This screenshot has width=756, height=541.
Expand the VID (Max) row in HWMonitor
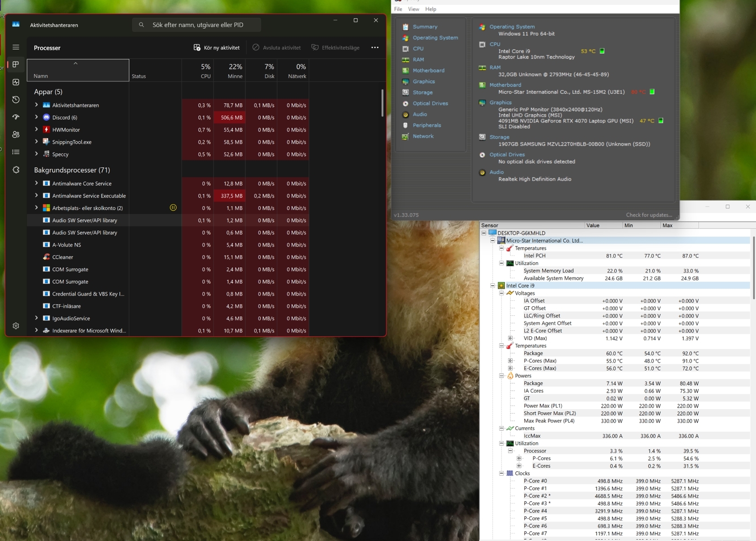coord(510,338)
